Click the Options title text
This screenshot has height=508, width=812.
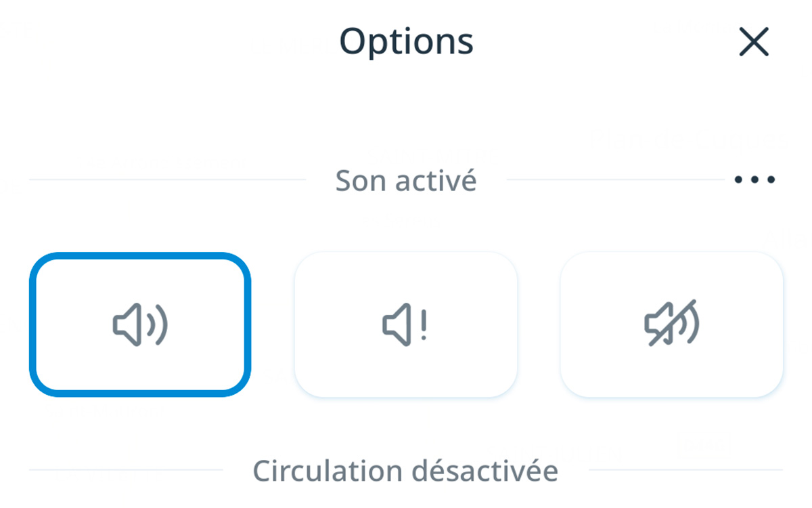(x=406, y=42)
